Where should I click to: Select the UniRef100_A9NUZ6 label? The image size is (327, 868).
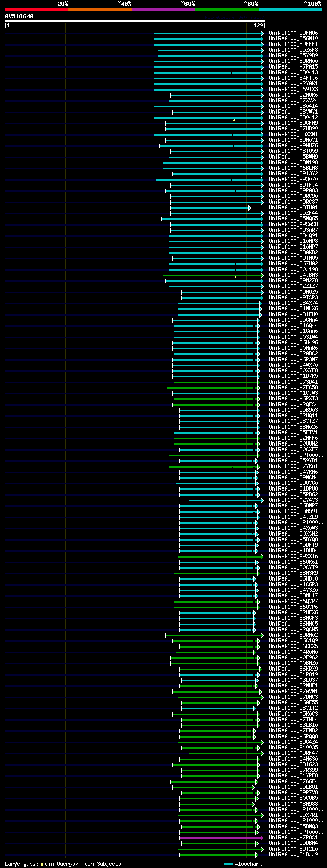[x=293, y=146]
